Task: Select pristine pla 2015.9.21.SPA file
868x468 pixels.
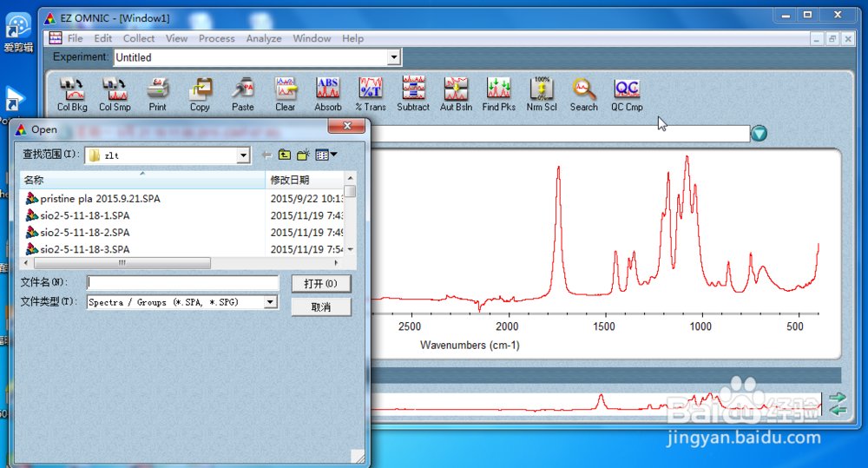Action: coord(100,198)
